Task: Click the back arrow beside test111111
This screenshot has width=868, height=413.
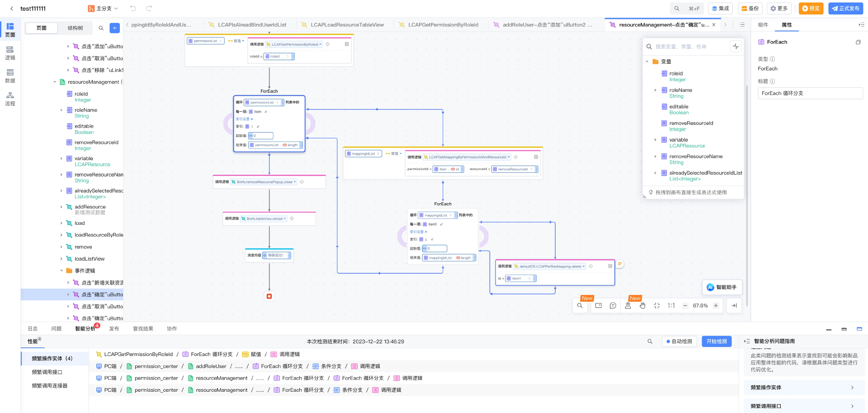Action: pyautogui.click(x=12, y=9)
